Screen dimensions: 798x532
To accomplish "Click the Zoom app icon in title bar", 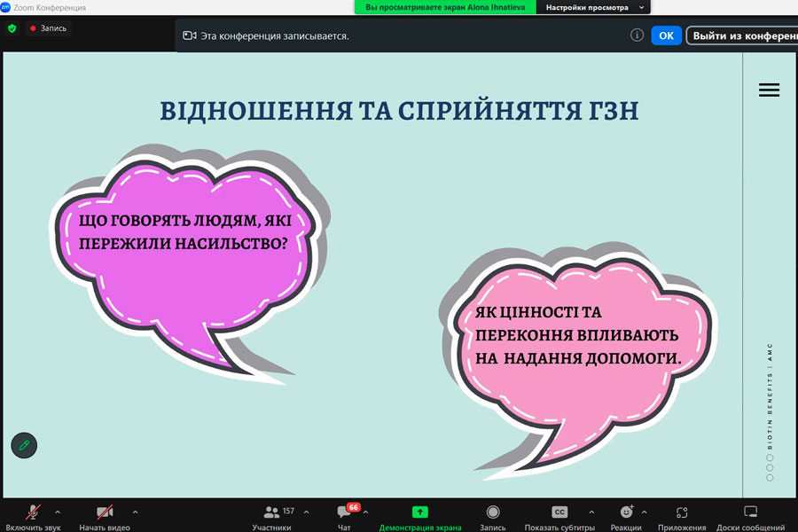I will click(5, 7).
